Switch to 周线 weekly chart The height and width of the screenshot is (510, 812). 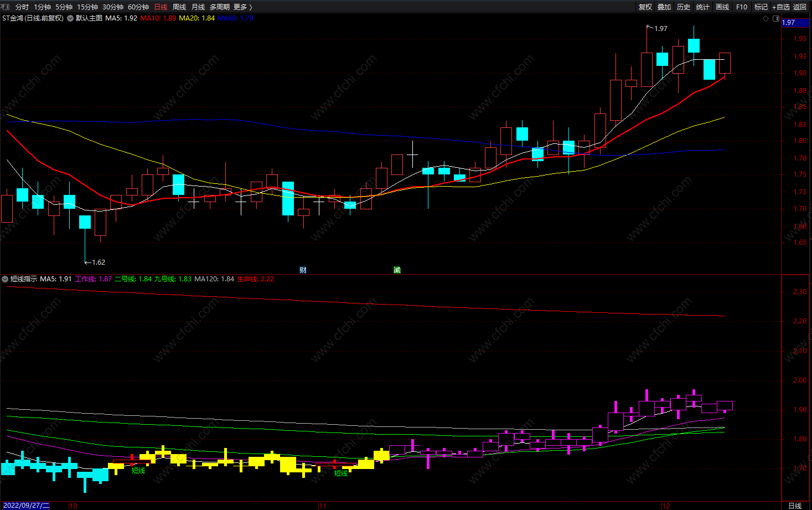(179, 7)
